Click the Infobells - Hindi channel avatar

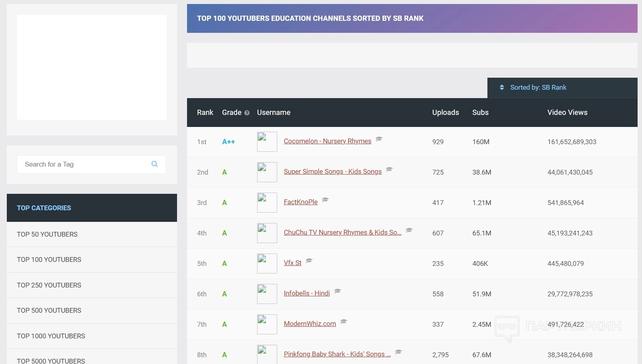click(x=267, y=294)
